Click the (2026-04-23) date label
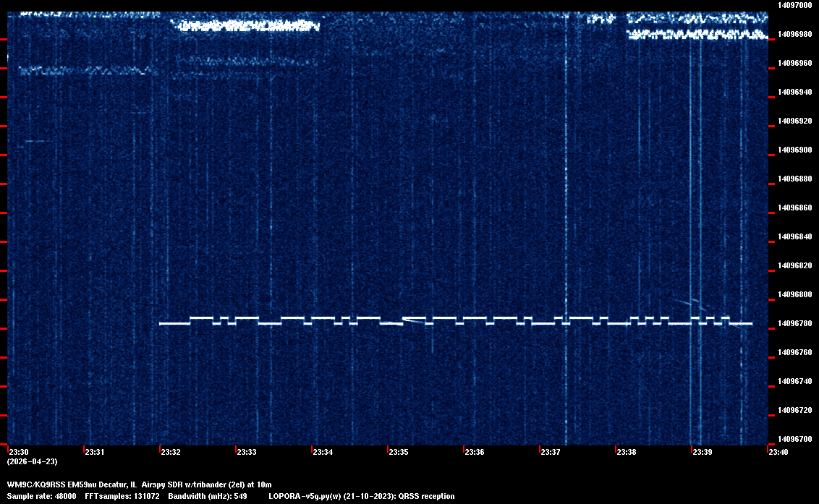 click(x=32, y=461)
